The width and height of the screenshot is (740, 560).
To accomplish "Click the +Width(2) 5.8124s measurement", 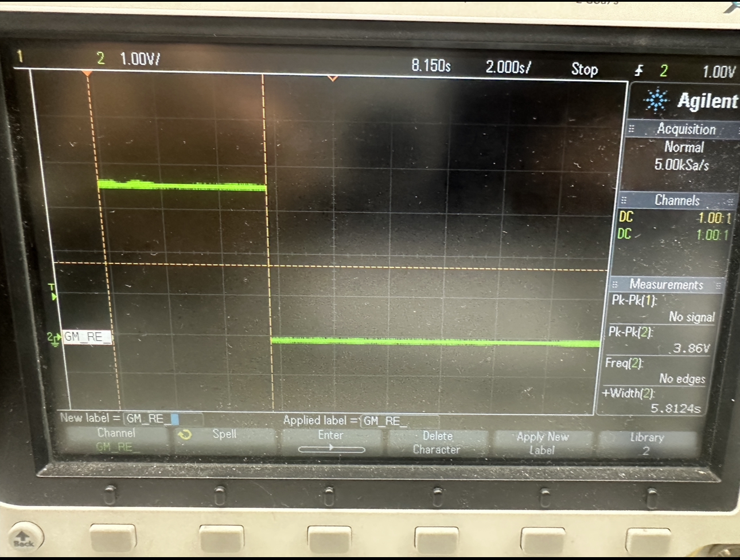I will 652,400.
